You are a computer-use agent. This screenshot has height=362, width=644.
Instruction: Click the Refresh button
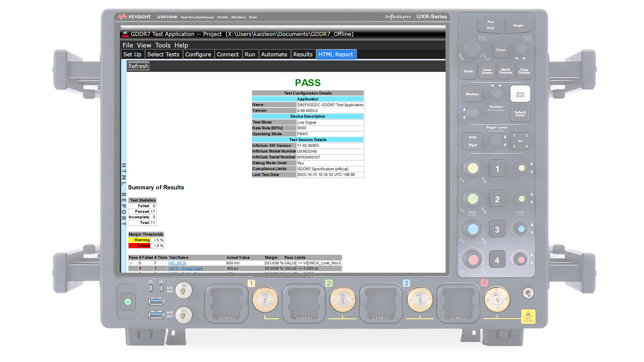(x=138, y=66)
